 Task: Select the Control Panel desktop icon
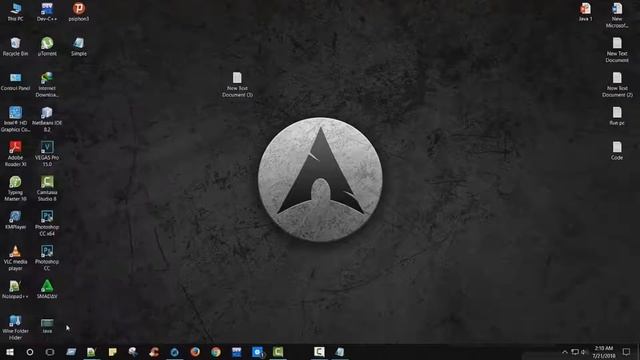(16, 81)
